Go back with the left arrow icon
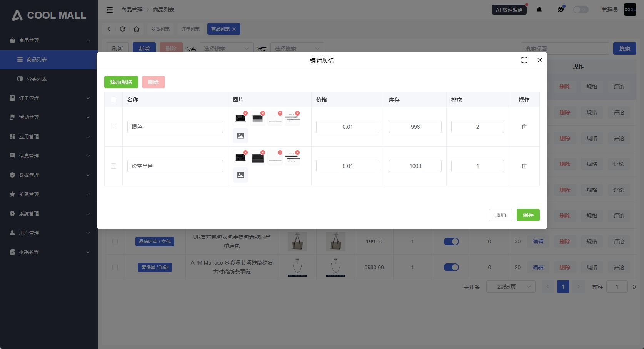The width and height of the screenshot is (644, 349). coord(109,29)
